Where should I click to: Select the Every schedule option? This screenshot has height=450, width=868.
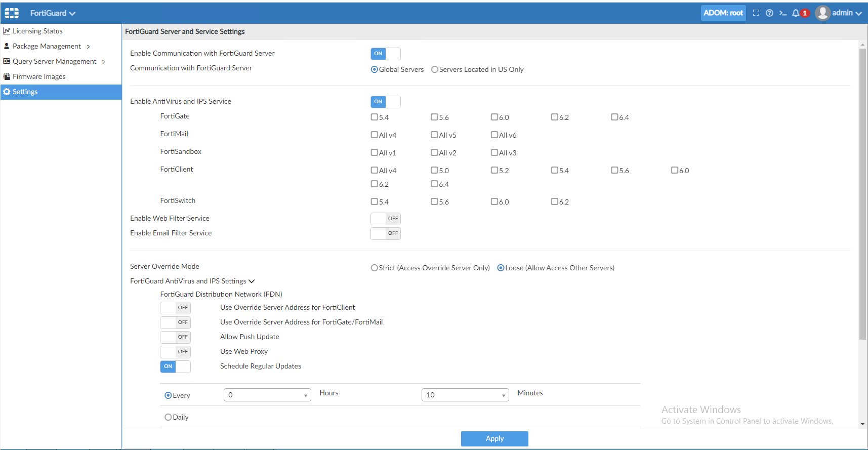click(168, 395)
